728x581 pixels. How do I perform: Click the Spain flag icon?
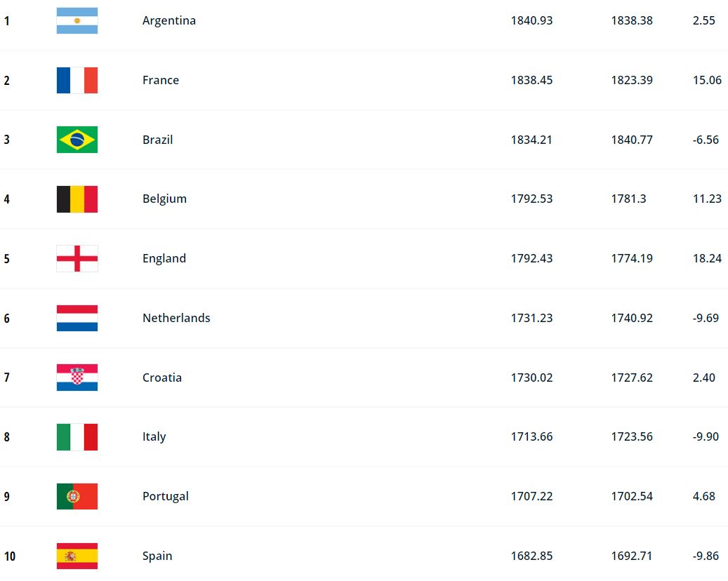click(x=77, y=556)
